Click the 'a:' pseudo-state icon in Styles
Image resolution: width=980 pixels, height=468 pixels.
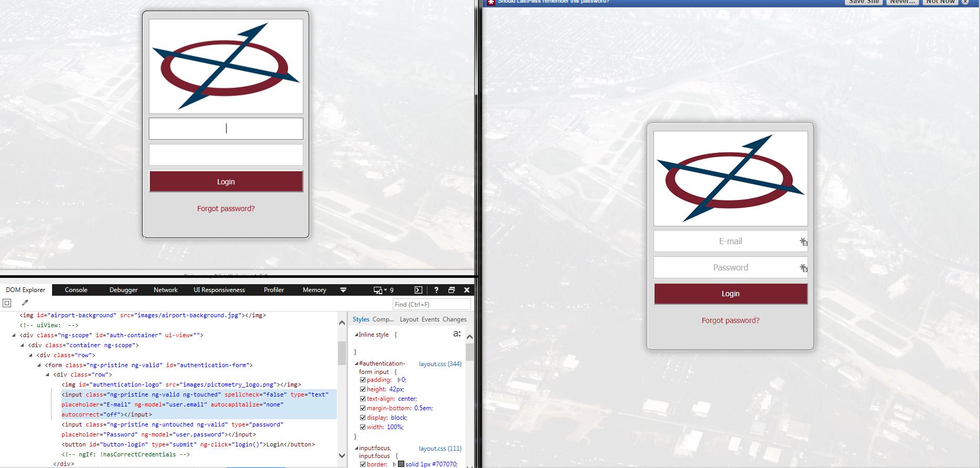(457, 334)
